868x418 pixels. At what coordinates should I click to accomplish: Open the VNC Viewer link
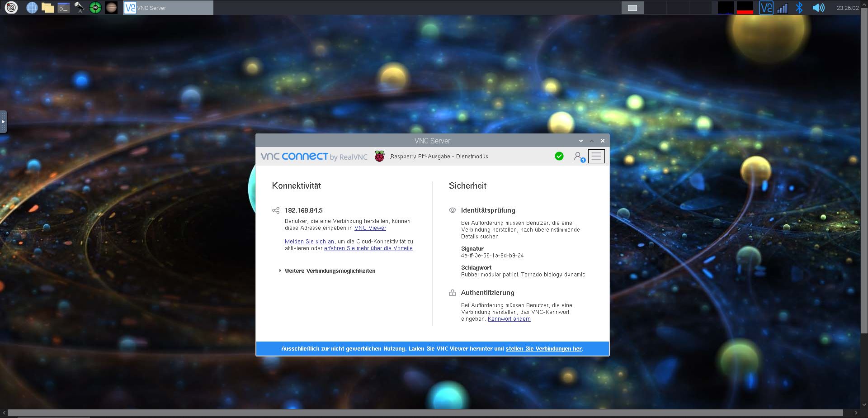coord(370,228)
